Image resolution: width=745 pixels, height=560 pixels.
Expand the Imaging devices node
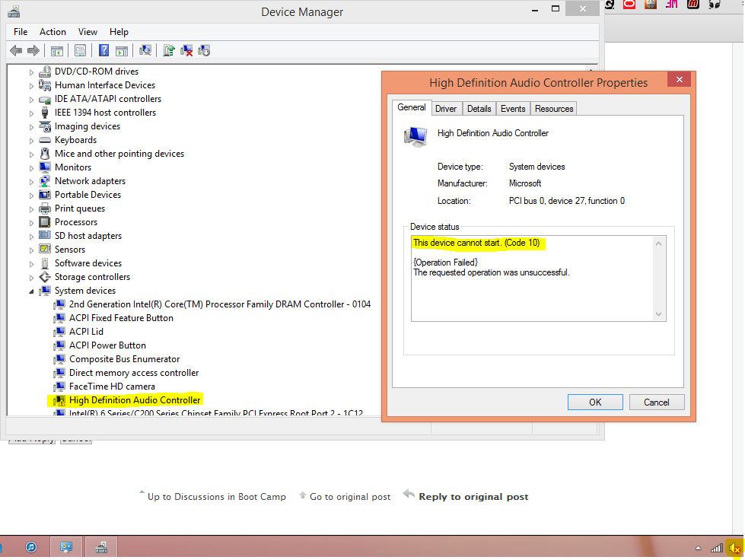click(x=31, y=127)
